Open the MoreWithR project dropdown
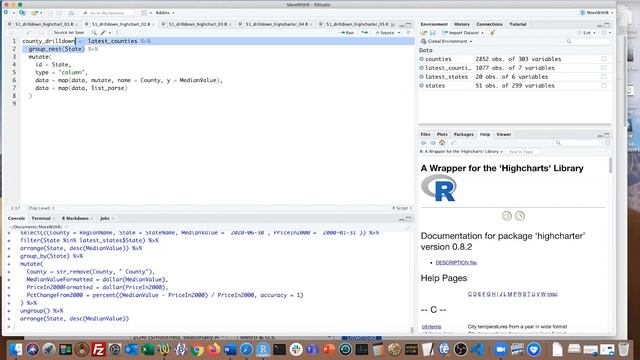This screenshot has width=640, height=360. pyautogui.click(x=596, y=13)
